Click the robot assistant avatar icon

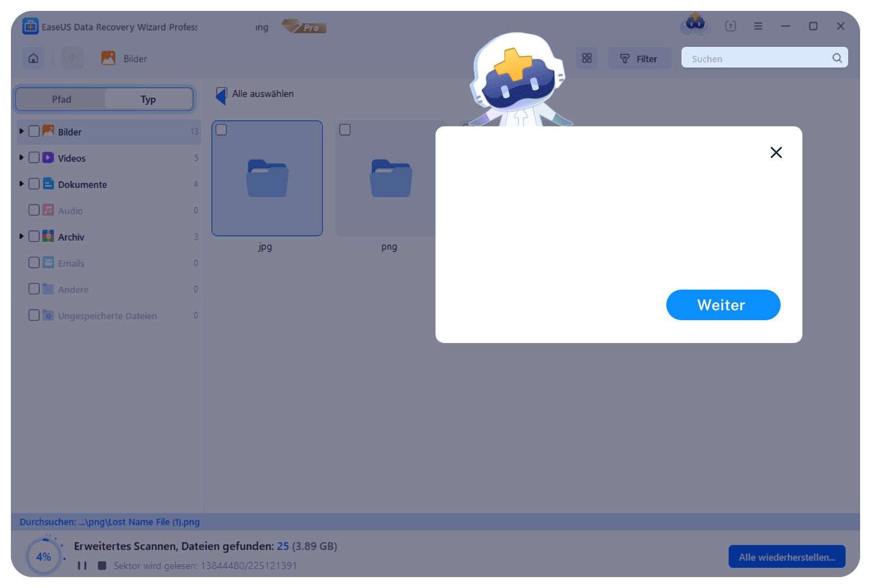[695, 24]
